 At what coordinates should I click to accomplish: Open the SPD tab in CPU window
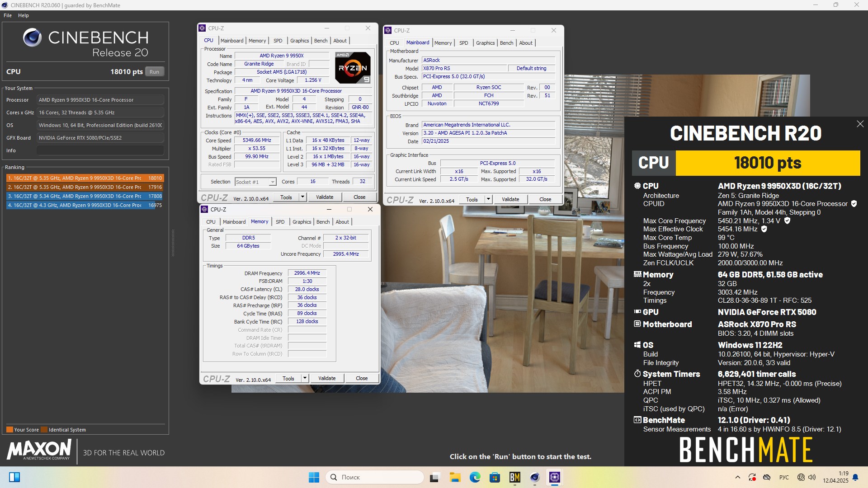[x=278, y=41]
